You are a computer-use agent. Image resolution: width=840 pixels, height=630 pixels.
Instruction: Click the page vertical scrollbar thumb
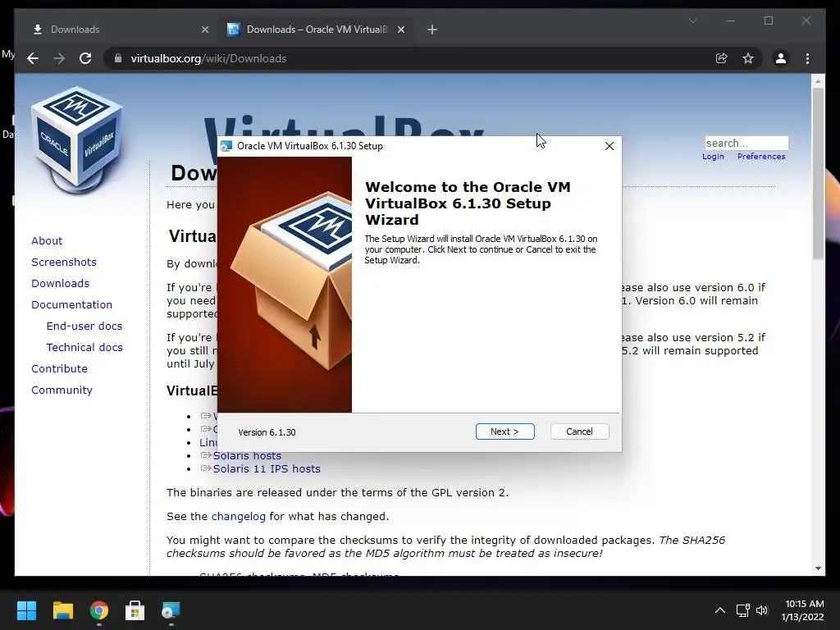(x=818, y=173)
